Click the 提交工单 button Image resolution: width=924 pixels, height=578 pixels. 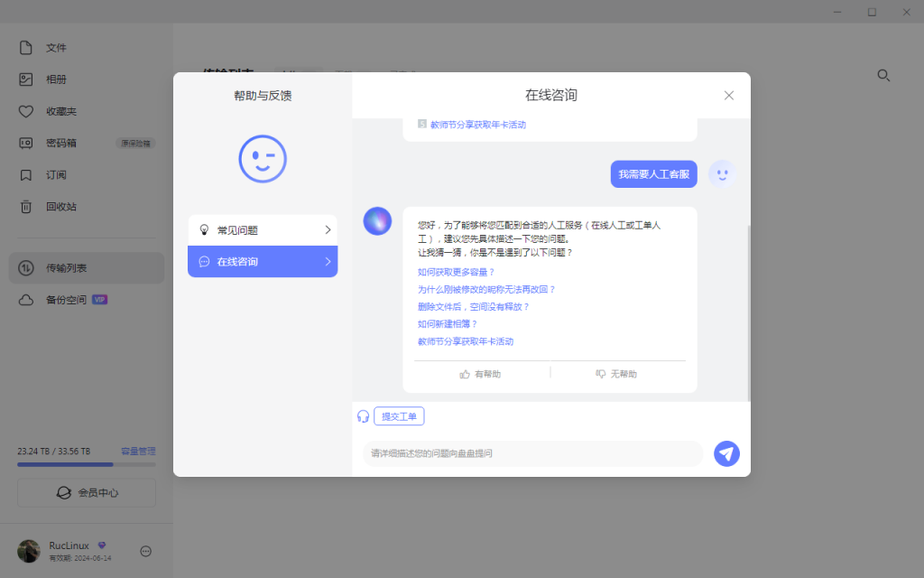pos(399,416)
